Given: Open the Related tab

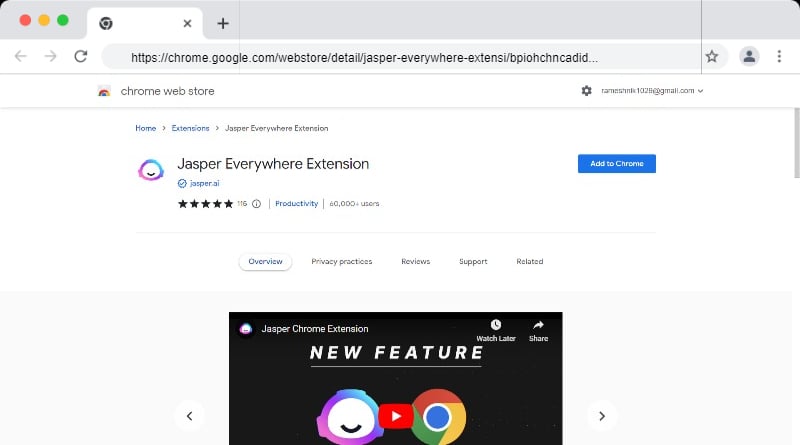Looking at the screenshot, I should click(x=530, y=261).
